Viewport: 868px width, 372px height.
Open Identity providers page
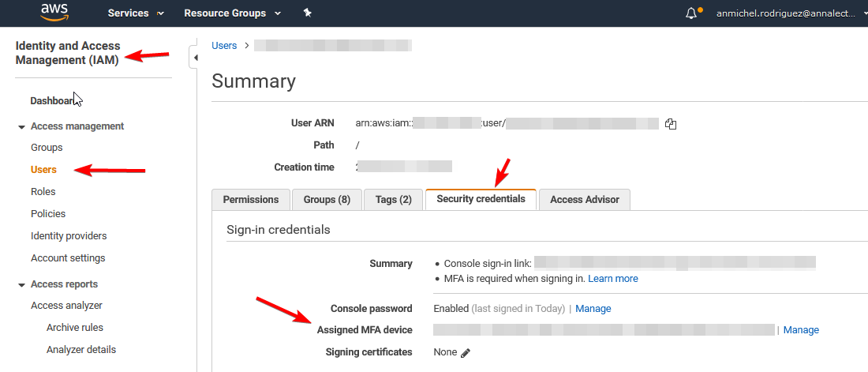[x=69, y=236]
